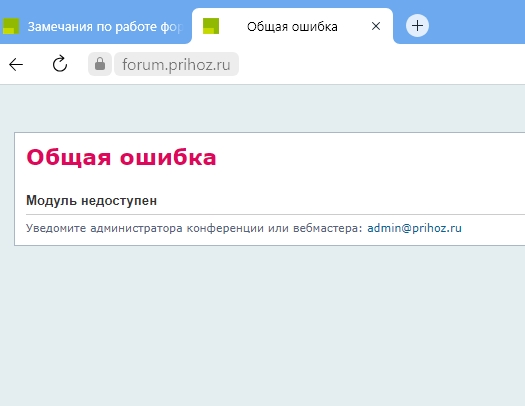Click the red Общая ошибка page heading
The image size is (525, 406).
[x=121, y=157]
